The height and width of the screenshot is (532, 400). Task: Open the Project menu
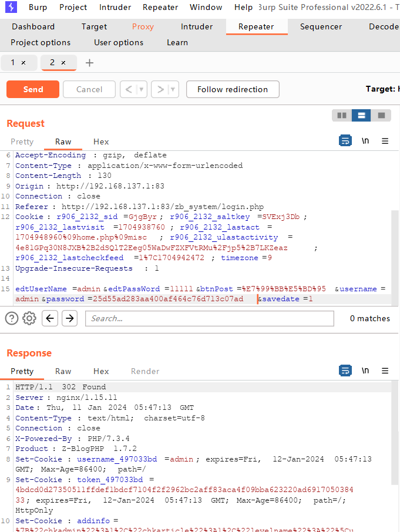pos(73,7)
